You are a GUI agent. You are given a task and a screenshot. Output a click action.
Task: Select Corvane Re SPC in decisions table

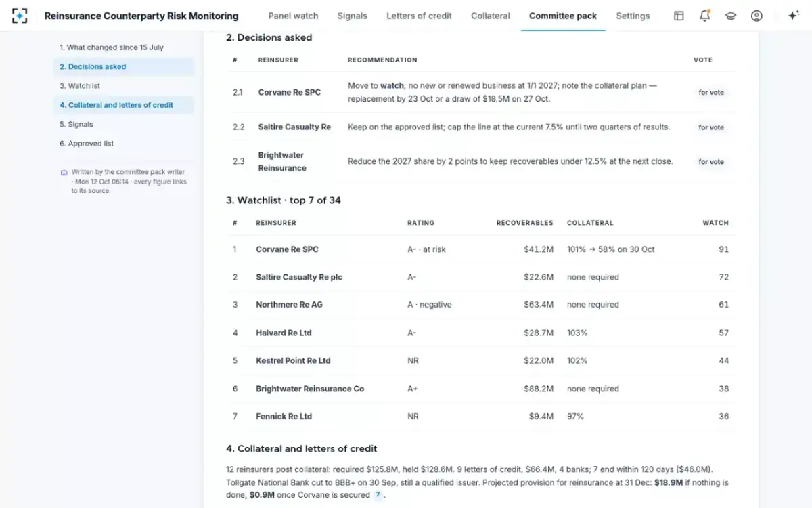coord(290,92)
